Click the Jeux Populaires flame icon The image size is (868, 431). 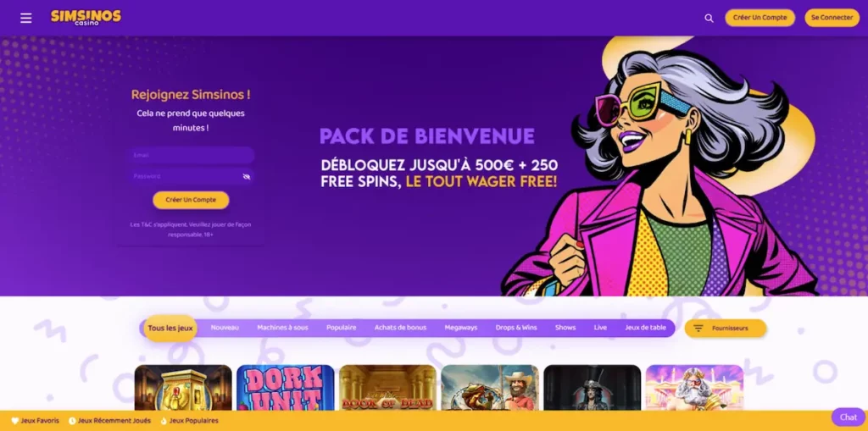(164, 421)
